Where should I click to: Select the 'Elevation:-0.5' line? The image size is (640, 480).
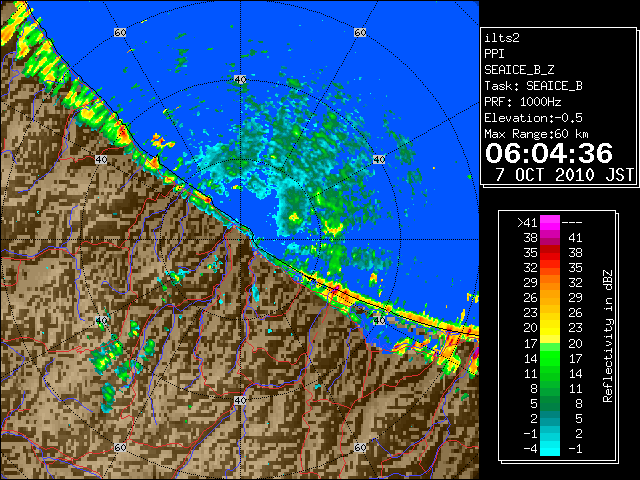(533, 118)
